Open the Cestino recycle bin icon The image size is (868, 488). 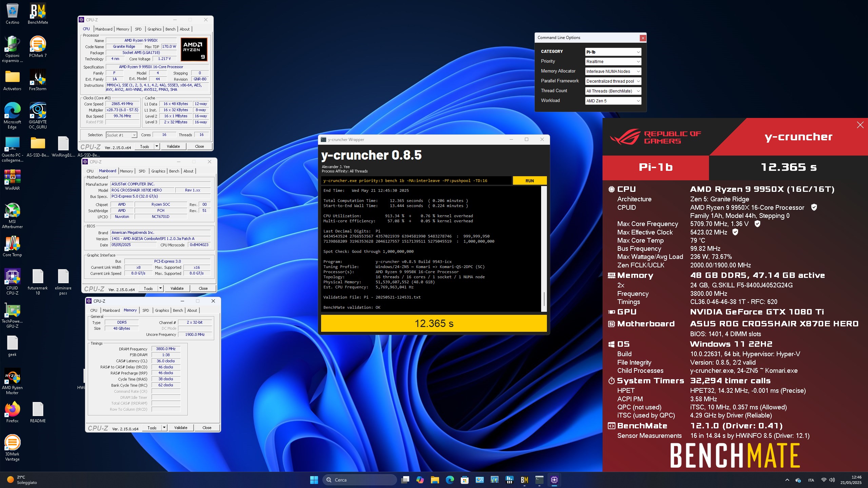click(12, 14)
